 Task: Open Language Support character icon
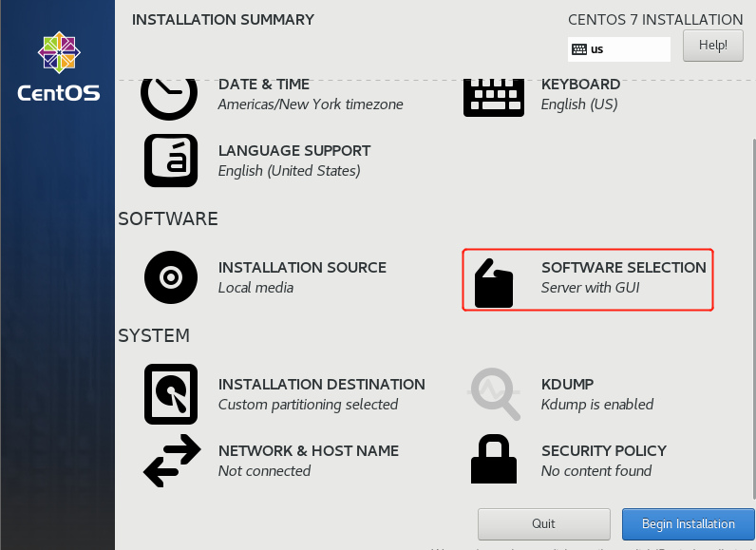point(171,161)
